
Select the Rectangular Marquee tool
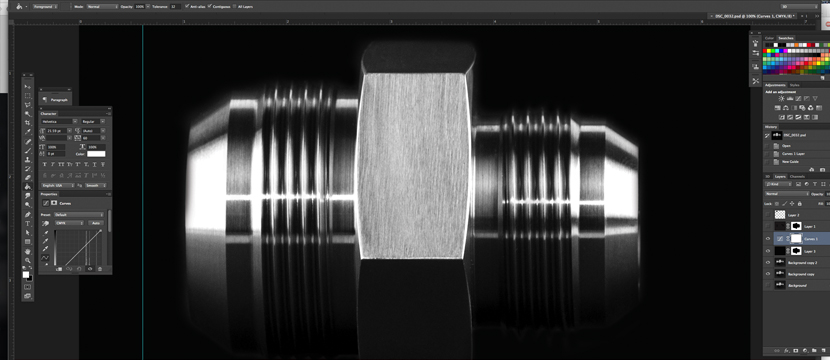pos(28,95)
